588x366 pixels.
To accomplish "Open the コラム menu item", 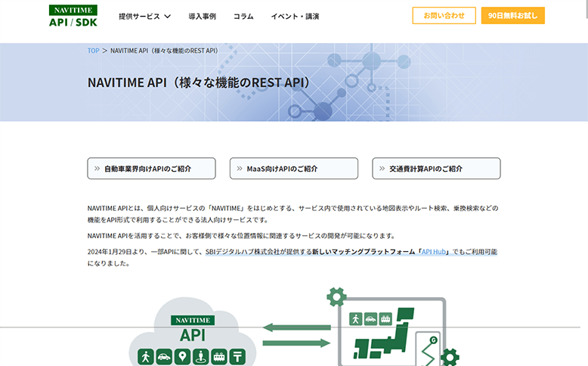I will coord(243,16).
